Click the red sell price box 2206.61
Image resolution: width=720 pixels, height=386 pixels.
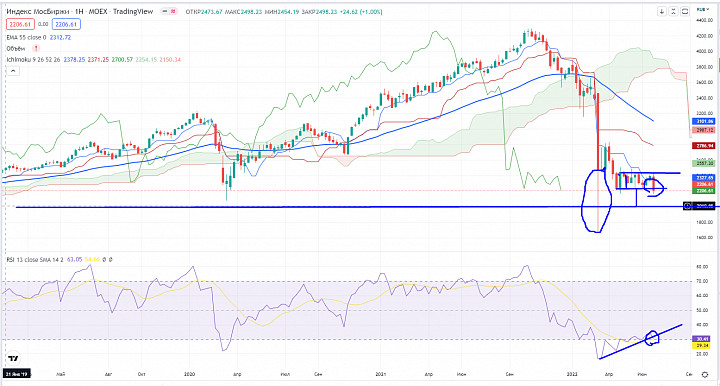coord(20,24)
